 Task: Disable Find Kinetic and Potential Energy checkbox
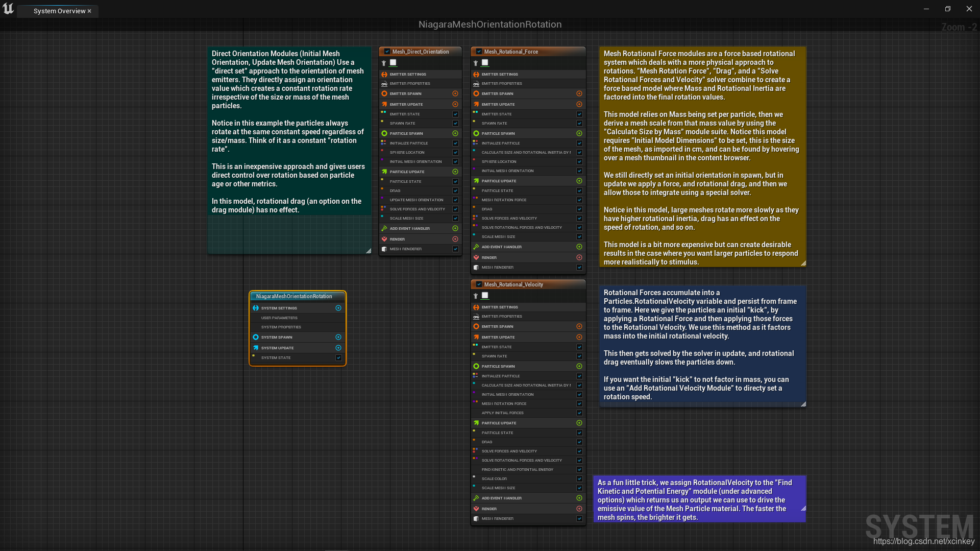click(579, 470)
